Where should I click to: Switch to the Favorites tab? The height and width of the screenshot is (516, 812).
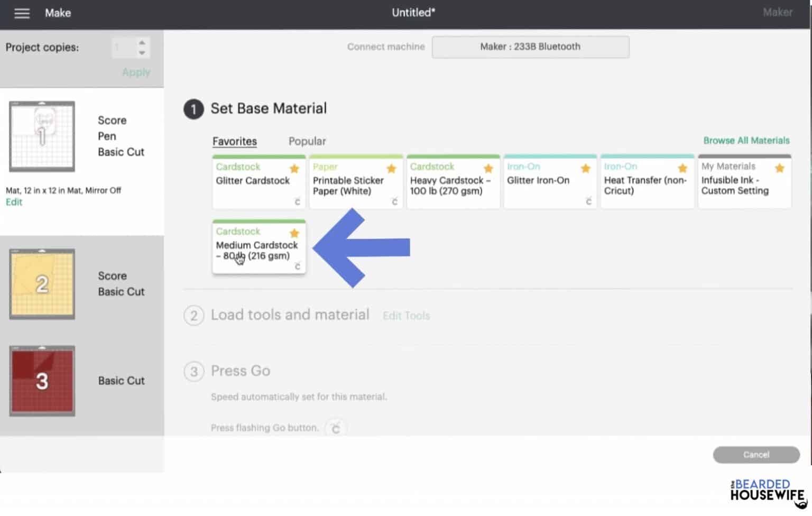pyautogui.click(x=234, y=141)
